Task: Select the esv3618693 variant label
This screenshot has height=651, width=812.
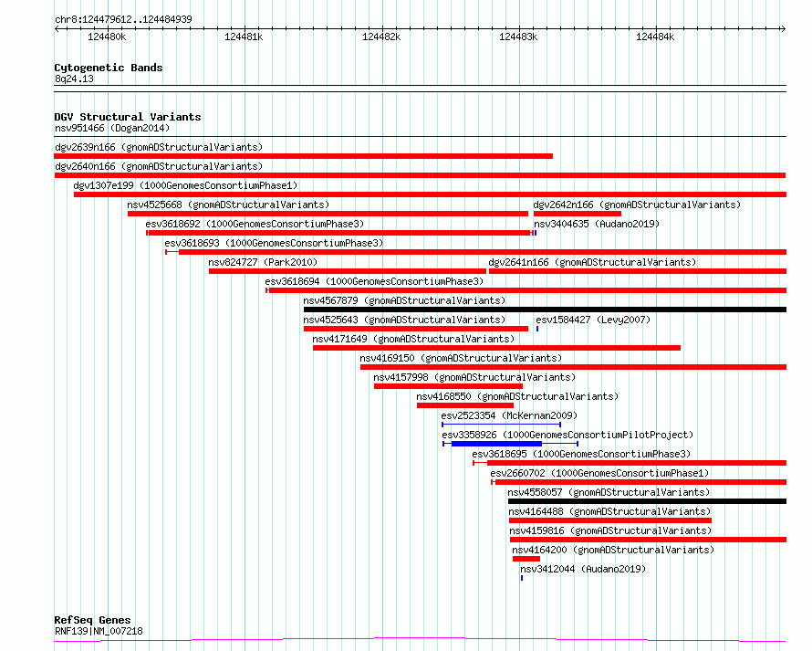Action: 274,243
